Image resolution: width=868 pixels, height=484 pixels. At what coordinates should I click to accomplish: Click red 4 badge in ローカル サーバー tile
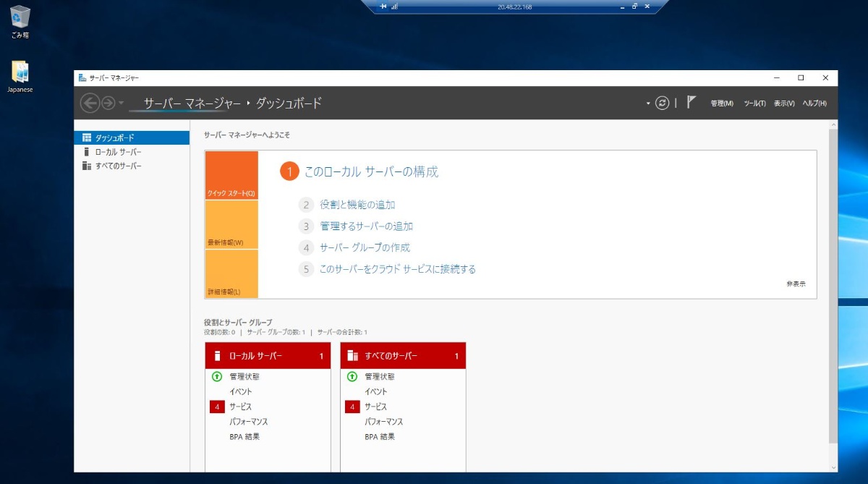tap(217, 407)
